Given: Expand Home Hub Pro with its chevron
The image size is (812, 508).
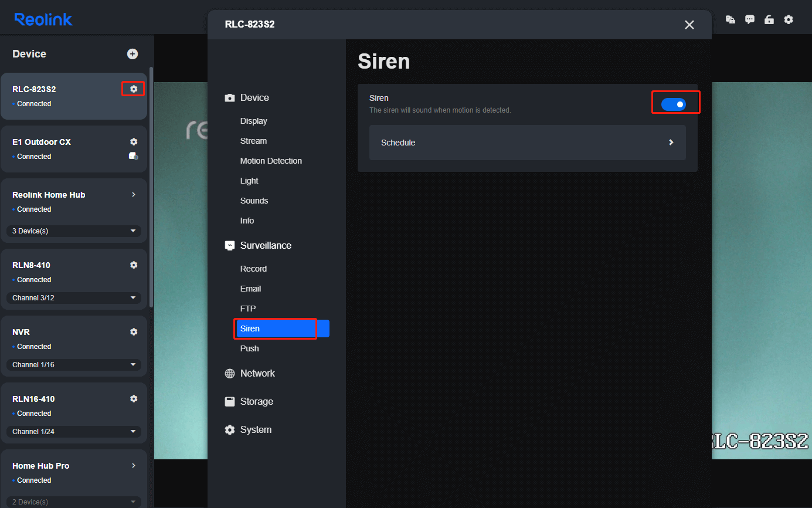Looking at the screenshot, I should [134, 465].
